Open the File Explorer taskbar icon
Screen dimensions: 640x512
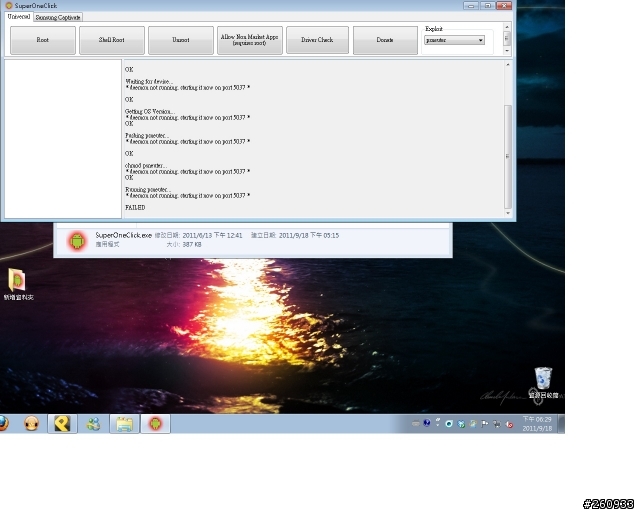pos(124,424)
